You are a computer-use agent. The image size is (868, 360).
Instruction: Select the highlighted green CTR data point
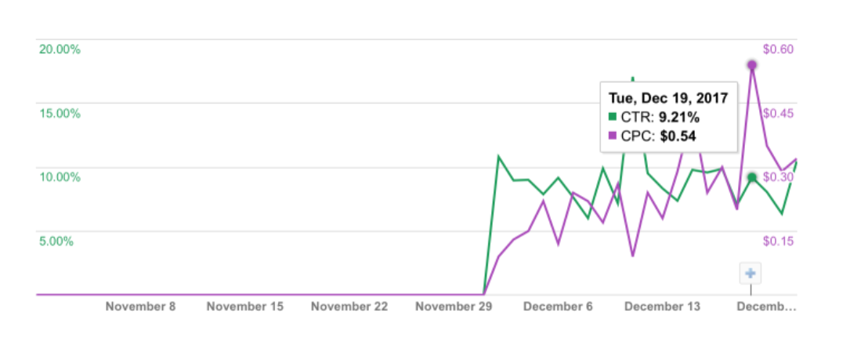[751, 177]
